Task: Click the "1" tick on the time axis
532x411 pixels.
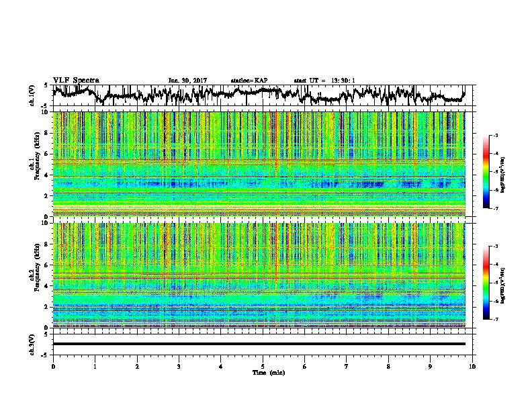Action: click(95, 367)
